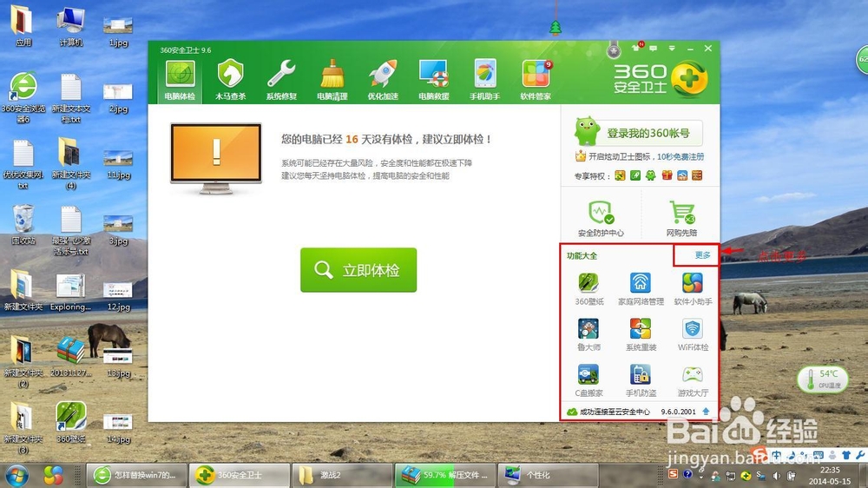The image size is (868, 488).
Task: Switch to 360安全卫士 taskbar button
Action: point(240,475)
